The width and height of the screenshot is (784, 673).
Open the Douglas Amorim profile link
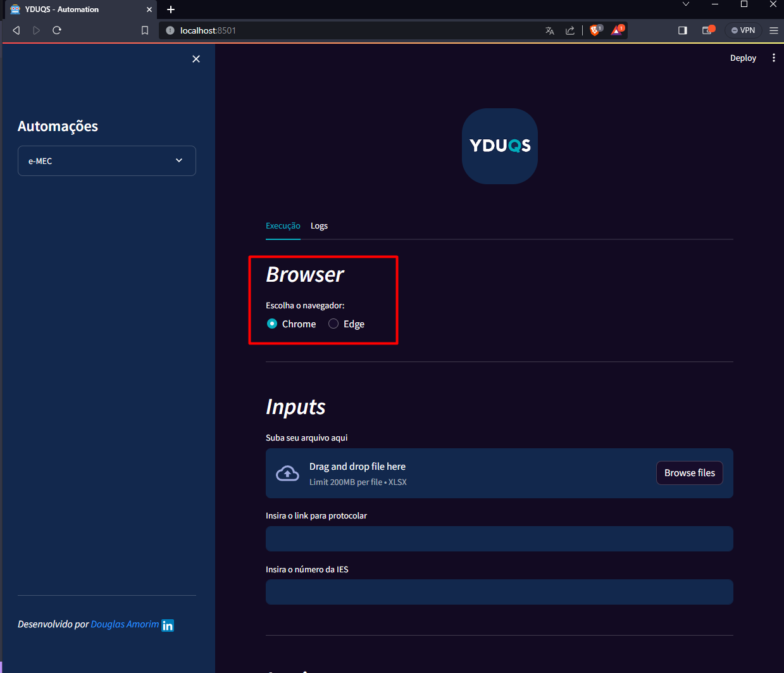coord(125,624)
